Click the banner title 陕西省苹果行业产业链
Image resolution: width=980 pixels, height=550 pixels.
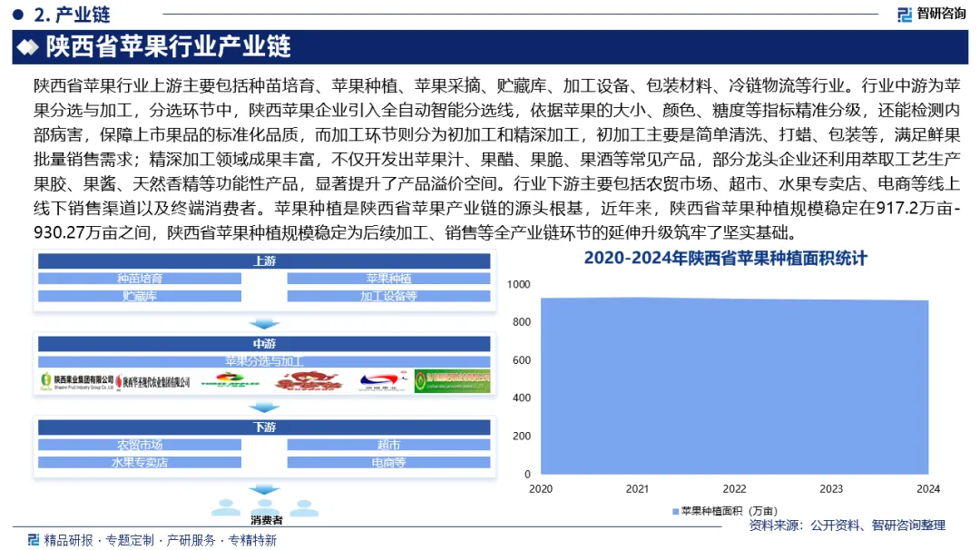(168, 47)
